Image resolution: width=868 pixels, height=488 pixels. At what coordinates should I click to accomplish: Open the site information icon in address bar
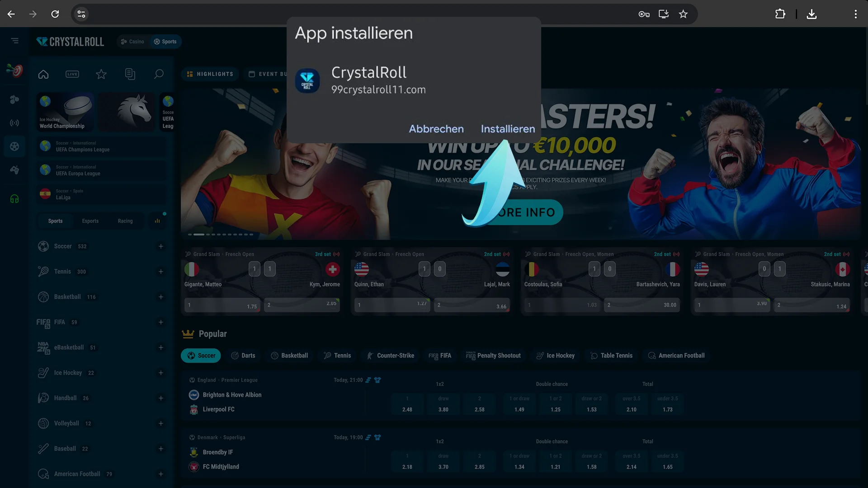pos(81,14)
